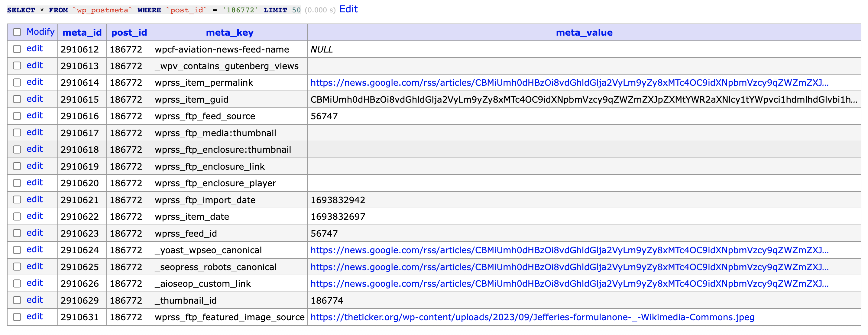Sort by meta_value column header
The height and width of the screenshot is (335, 868).
point(584,33)
